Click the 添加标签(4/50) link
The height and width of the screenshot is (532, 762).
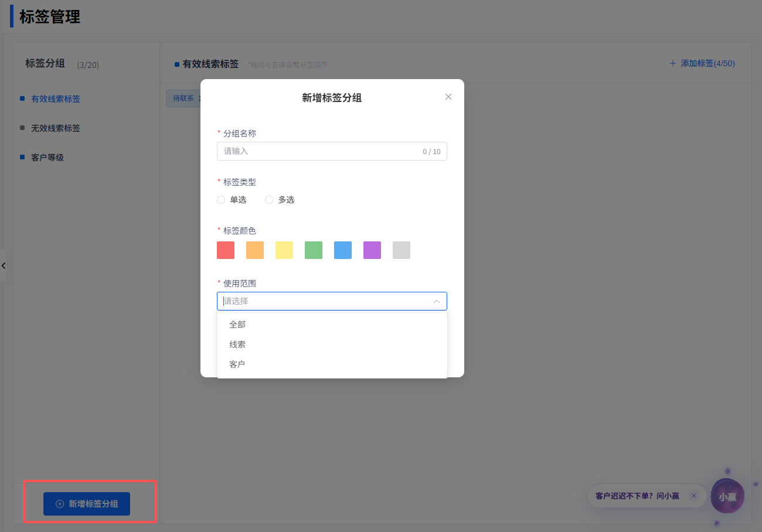point(707,63)
